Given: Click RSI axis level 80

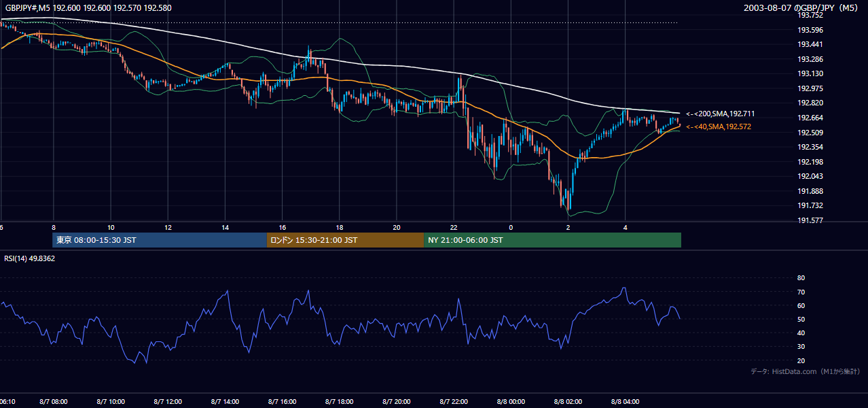Looking at the screenshot, I should 801,278.
